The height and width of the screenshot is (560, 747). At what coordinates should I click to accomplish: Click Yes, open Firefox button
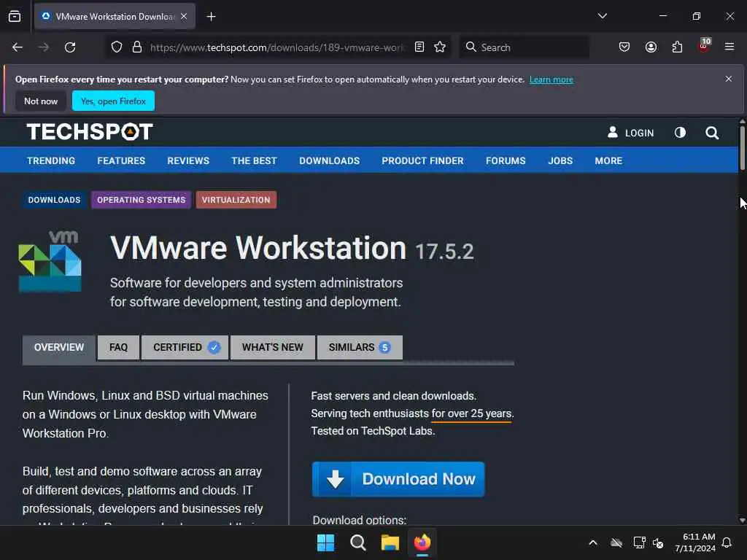tap(113, 101)
